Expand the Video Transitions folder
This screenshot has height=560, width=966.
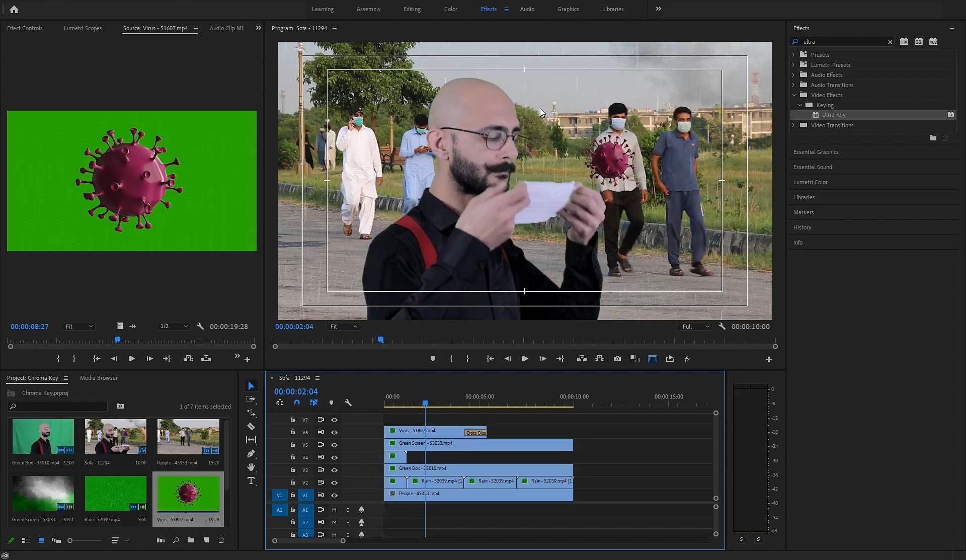(x=793, y=125)
